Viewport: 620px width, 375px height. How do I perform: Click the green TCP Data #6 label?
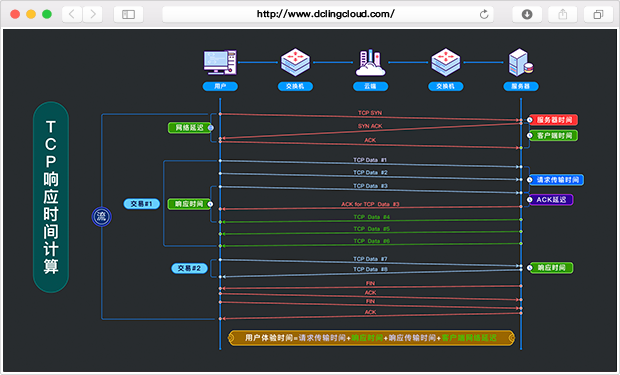(371, 241)
